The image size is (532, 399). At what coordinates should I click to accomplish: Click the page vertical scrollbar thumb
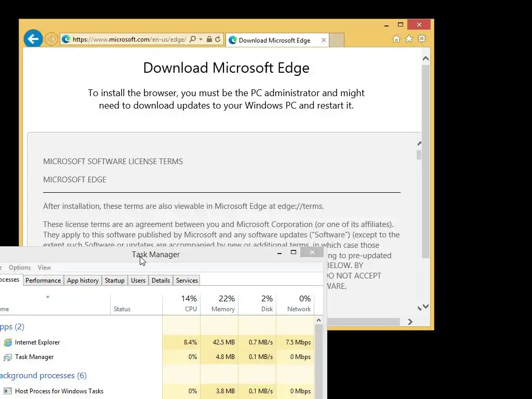(x=426, y=161)
